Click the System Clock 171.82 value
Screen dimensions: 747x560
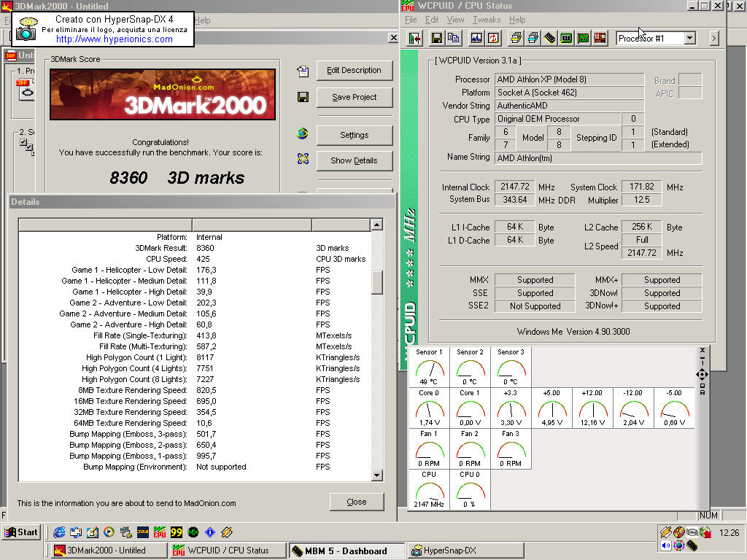641,187
